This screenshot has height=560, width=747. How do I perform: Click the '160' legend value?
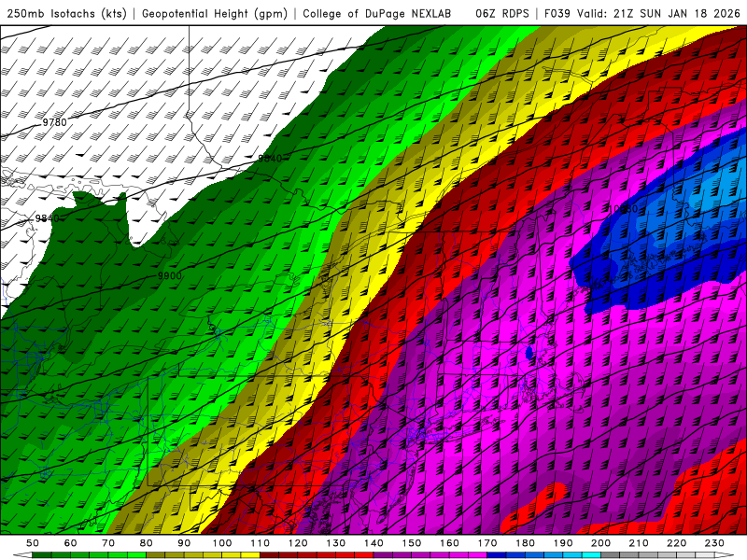(449, 543)
